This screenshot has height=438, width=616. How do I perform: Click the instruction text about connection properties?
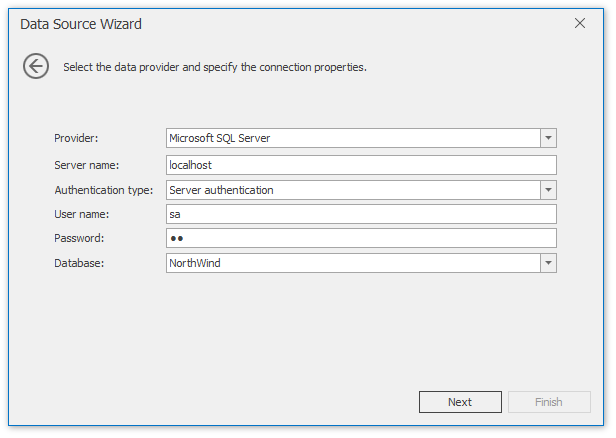click(x=215, y=67)
